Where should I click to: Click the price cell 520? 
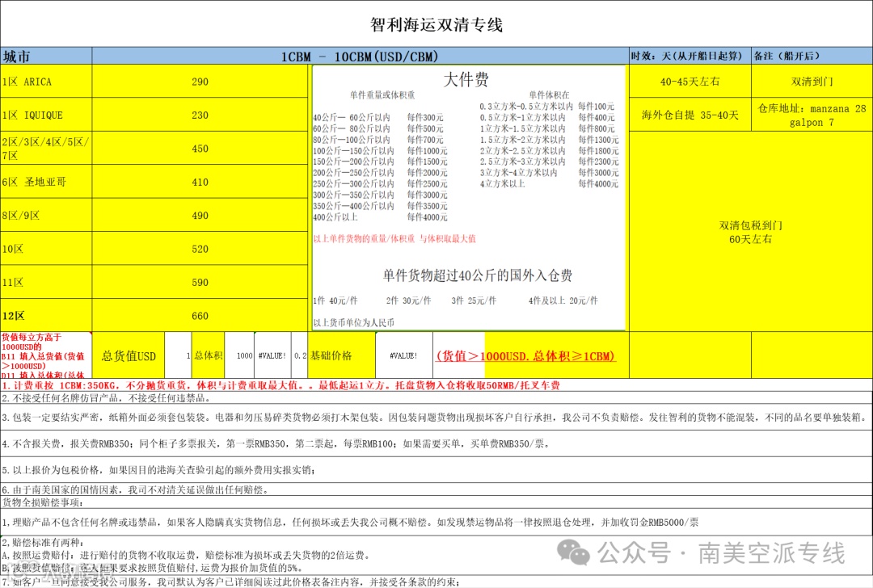(200, 249)
